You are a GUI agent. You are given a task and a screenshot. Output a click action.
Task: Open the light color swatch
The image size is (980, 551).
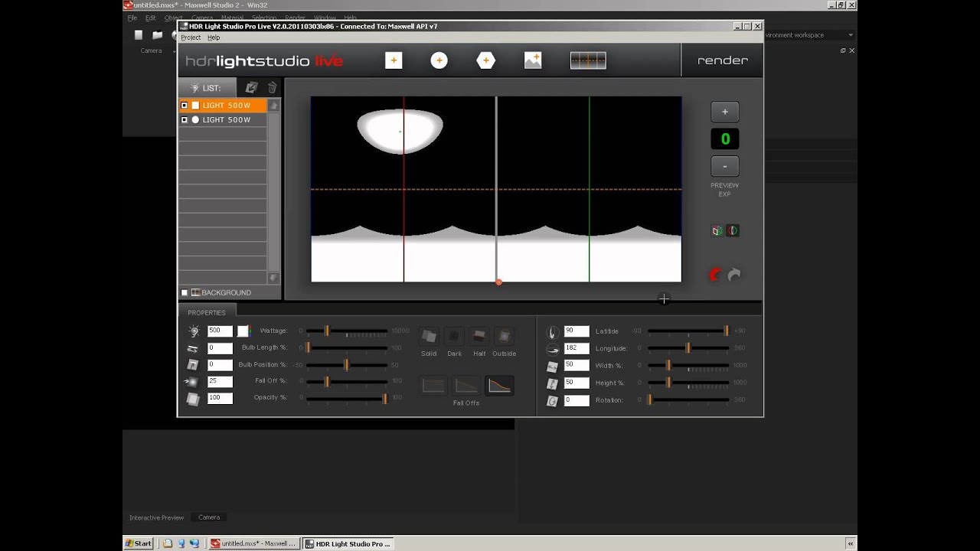pyautogui.click(x=243, y=331)
